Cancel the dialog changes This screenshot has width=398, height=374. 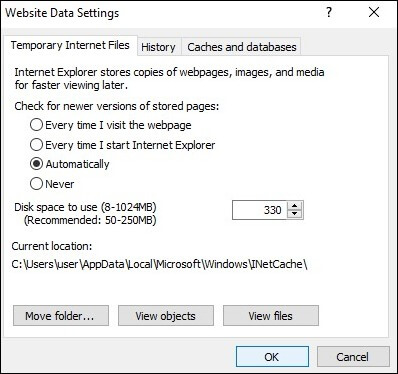[x=353, y=357]
